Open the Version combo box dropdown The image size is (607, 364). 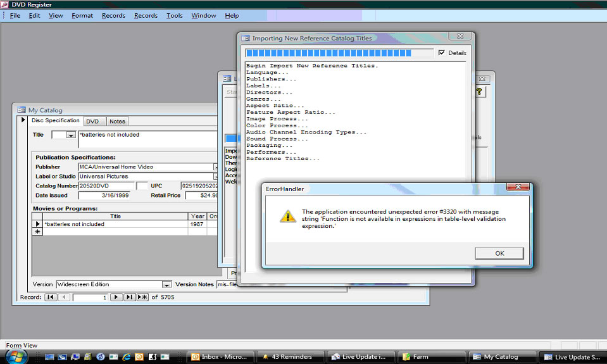point(166,285)
